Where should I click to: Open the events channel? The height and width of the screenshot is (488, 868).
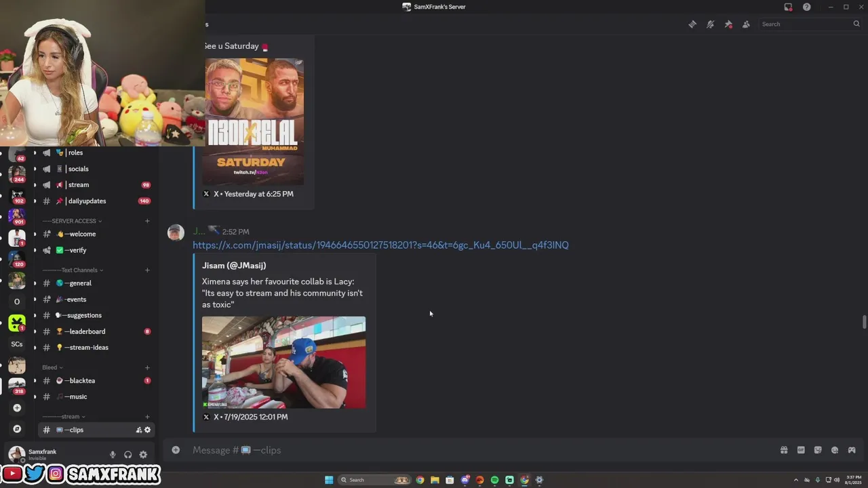click(x=96, y=300)
